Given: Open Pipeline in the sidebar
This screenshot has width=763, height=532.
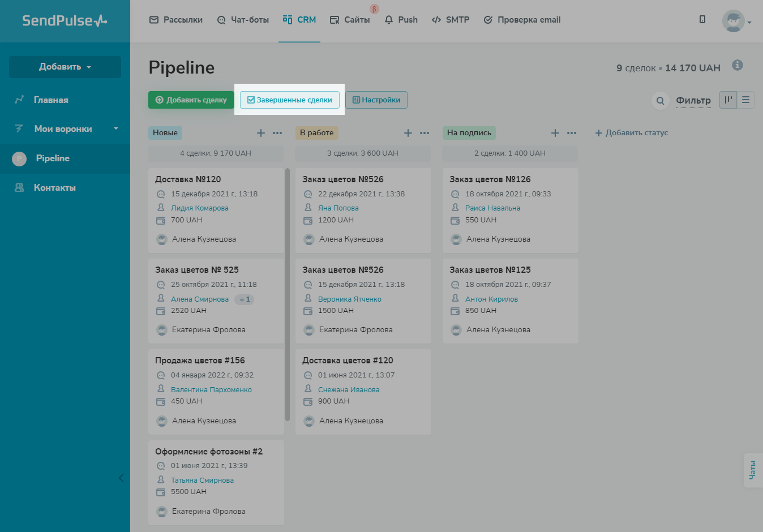Looking at the screenshot, I should click(x=65, y=158).
